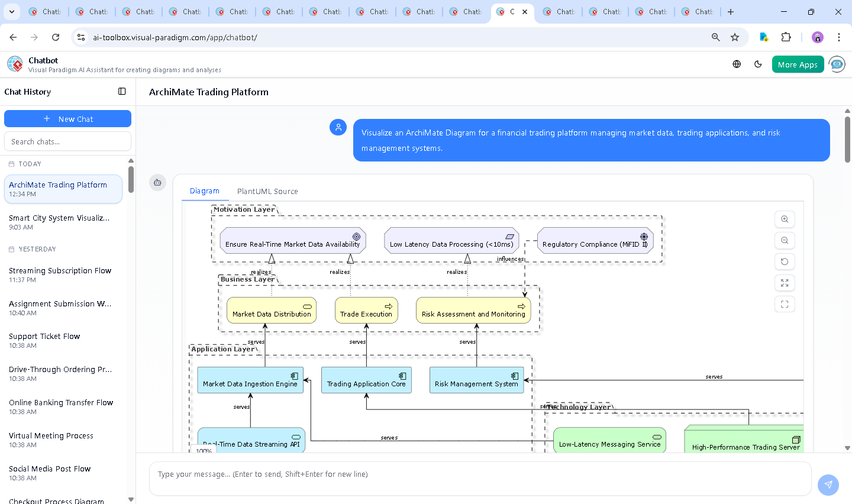Viewport: 852px width, 504px height.
Task: Fit the diagram to the frame
Action: click(x=785, y=304)
